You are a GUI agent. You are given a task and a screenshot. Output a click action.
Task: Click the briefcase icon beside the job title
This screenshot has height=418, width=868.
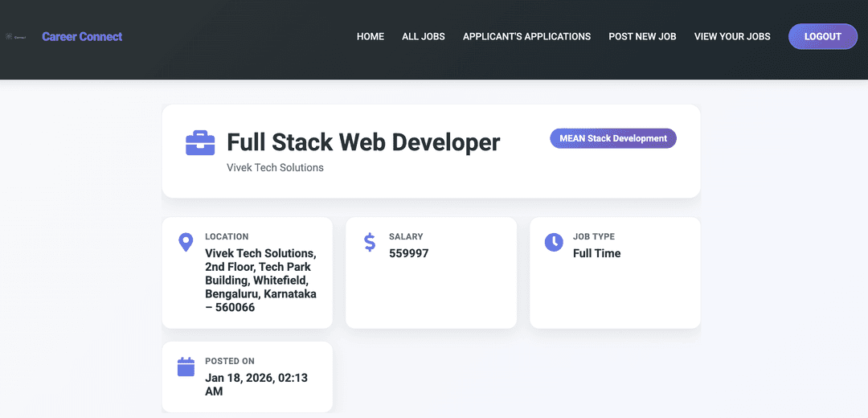click(x=200, y=143)
